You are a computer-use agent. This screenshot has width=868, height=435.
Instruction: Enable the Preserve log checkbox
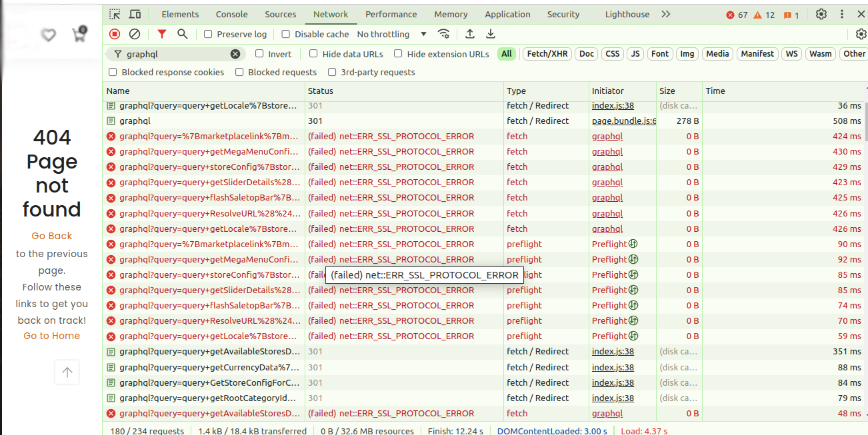[208, 34]
